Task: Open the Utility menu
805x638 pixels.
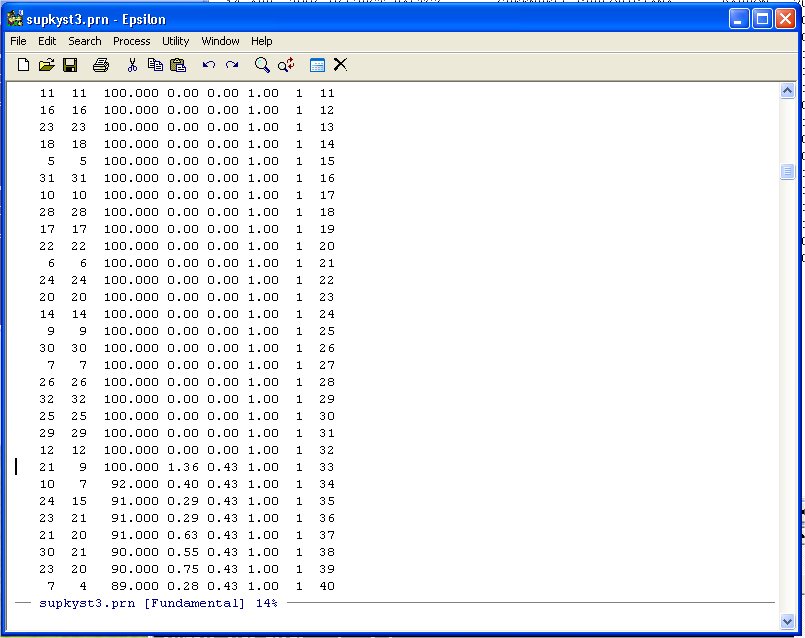Action: [x=175, y=41]
